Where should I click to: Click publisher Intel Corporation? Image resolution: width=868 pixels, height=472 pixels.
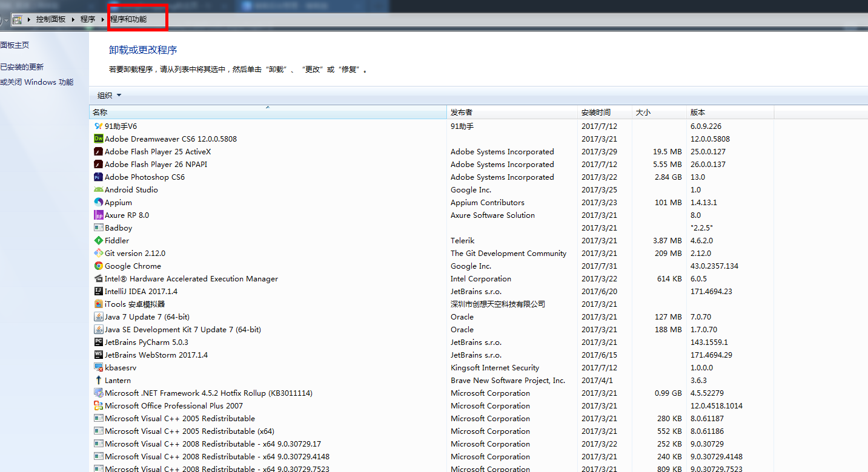tap(481, 278)
